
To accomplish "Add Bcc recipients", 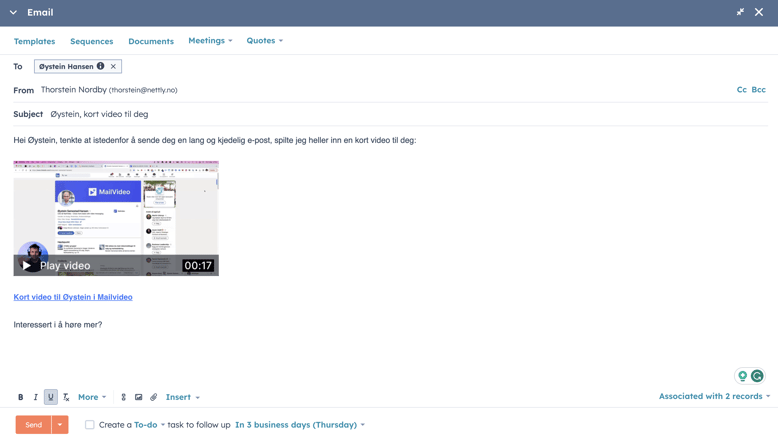I will click(x=758, y=90).
